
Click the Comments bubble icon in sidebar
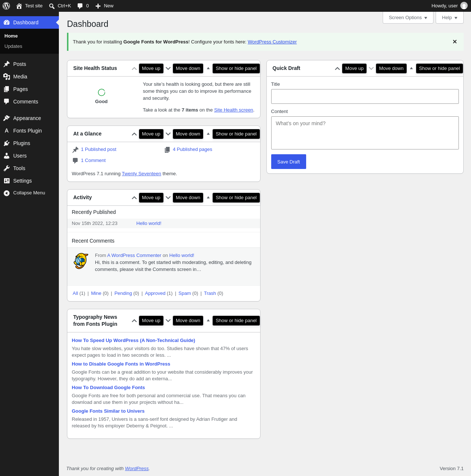[7, 102]
